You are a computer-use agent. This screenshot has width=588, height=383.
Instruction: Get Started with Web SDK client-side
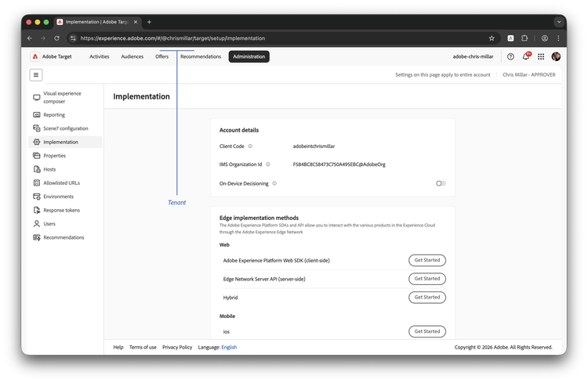coord(426,260)
